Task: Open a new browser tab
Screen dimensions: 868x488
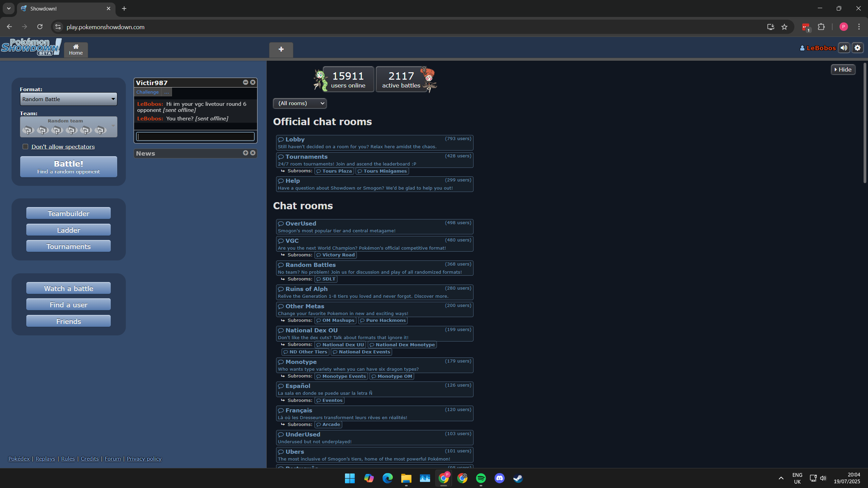Action: click(x=124, y=8)
